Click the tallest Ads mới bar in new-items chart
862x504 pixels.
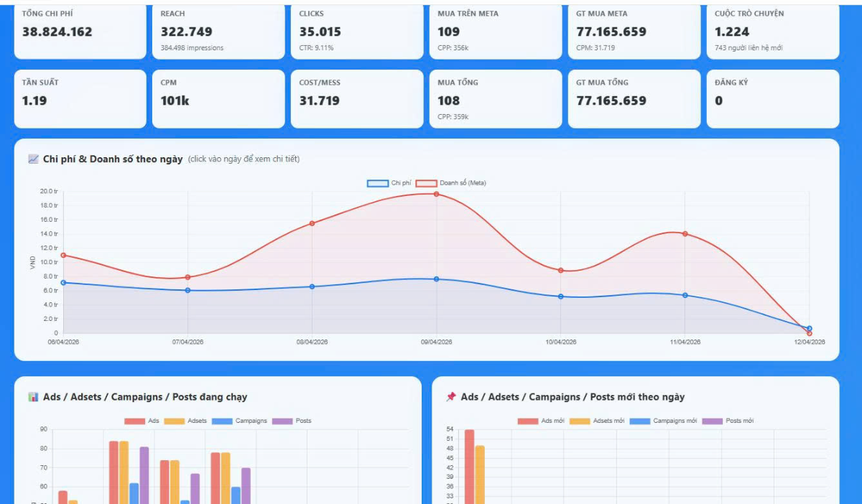tap(469, 467)
